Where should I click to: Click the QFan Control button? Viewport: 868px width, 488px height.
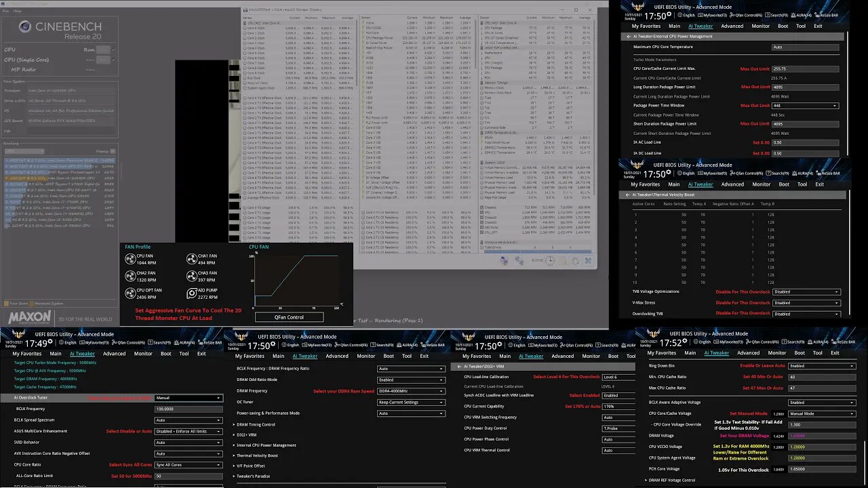pos(289,317)
